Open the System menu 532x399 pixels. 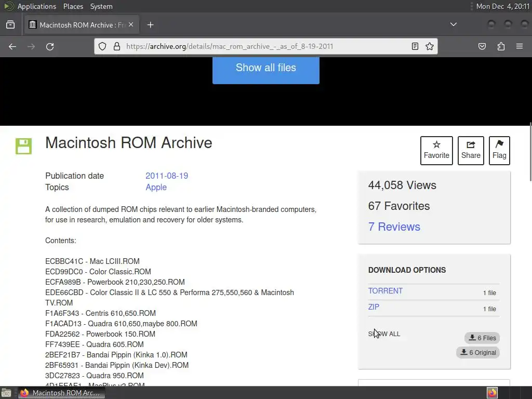click(x=101, y=6)
